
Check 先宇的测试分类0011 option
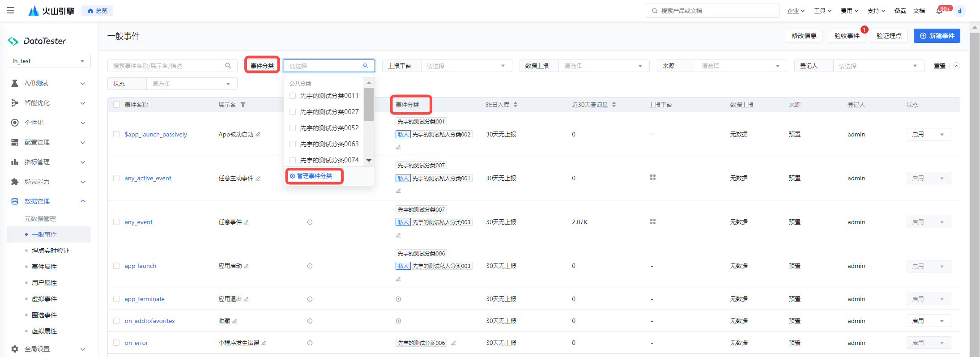[293, 96]
